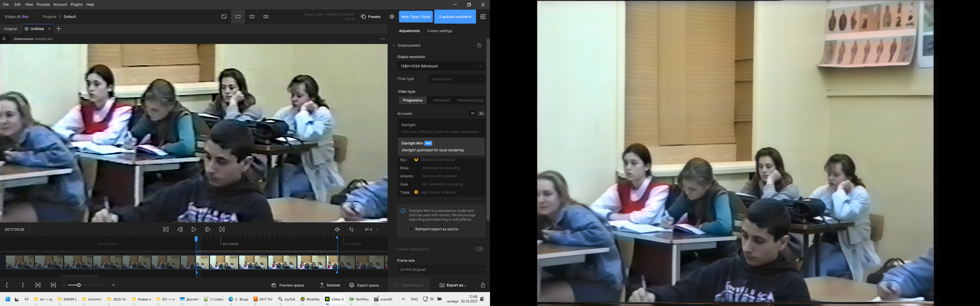980x306 pixels.
Task: Click the share/export arrow icon
Action: pyautogui.click(x=483, y=285)
